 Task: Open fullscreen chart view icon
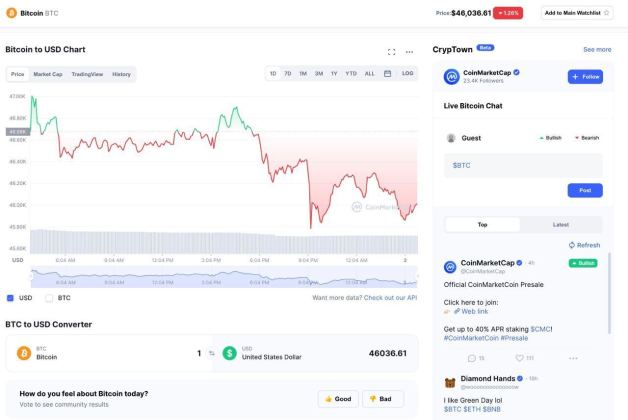[391, 52]
